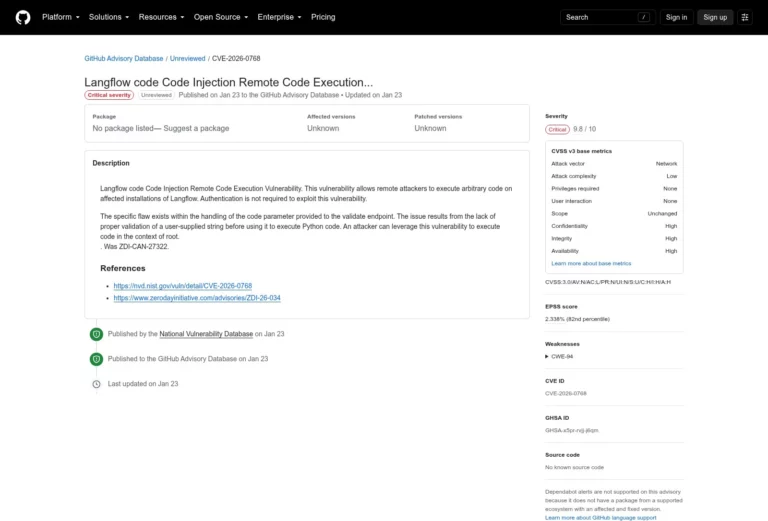Viewport: 768px width, 521px height.
Task: Go to the Pricing page
Action: pyautogui.click(x=323, y=17)
